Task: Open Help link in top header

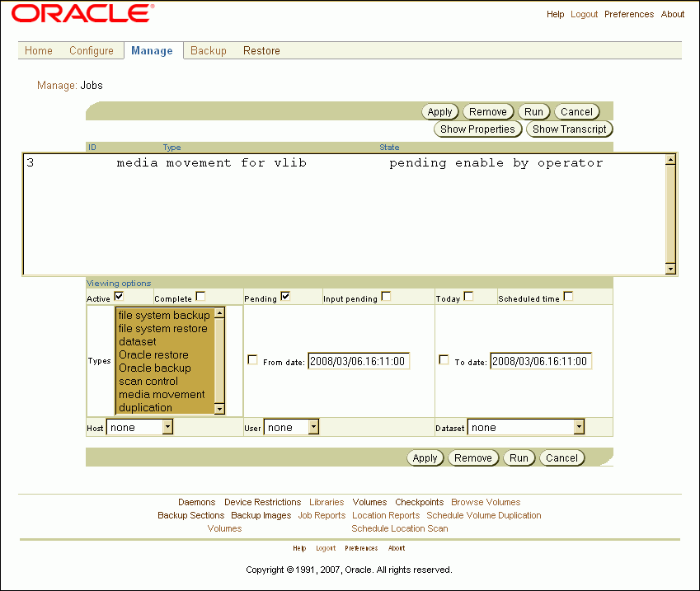Action: pyautogui.click(x=556, y=14)
